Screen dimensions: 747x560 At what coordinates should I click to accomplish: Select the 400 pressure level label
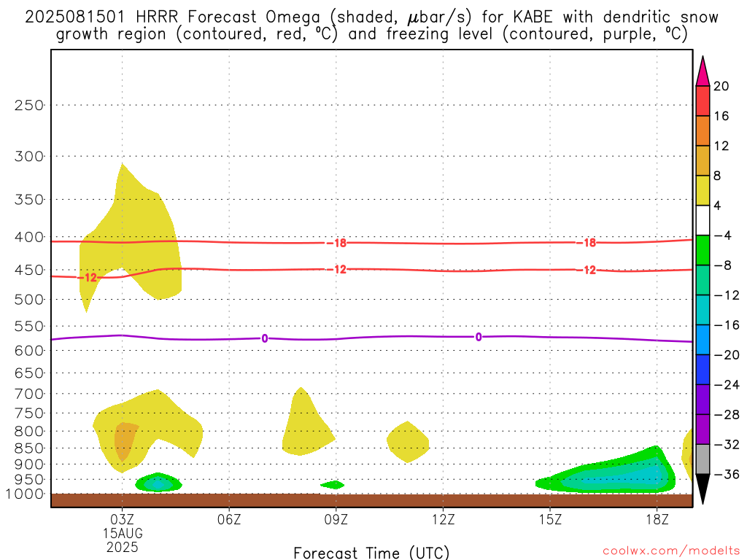29,237
